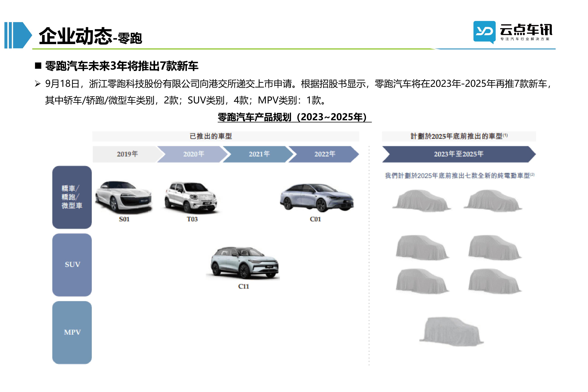Click the black square bullet before the heading
The image size is (588, 392).
(x=38, y=66)
